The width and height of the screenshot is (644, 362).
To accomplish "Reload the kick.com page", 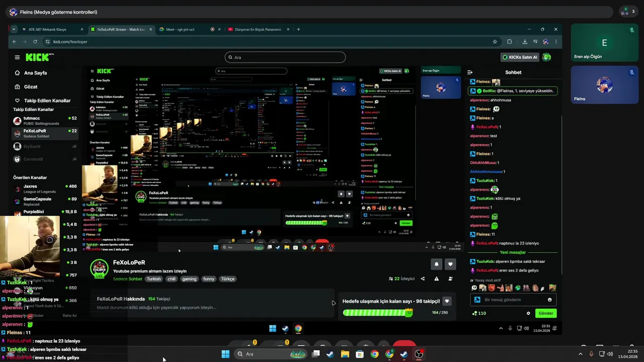I will click(35, 42).
